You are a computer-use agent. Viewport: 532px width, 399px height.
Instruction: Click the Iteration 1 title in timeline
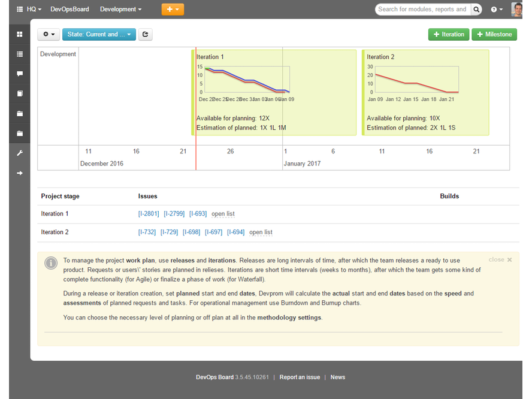(x=210, y=57)
